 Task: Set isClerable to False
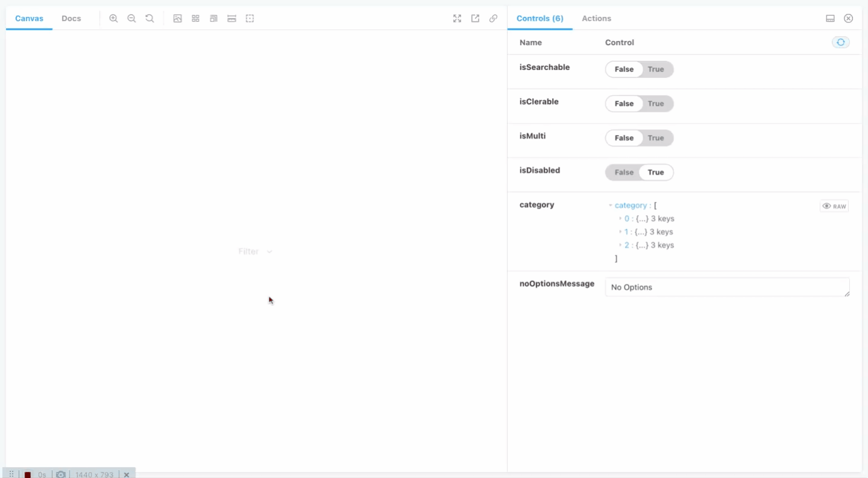point(624,104)
